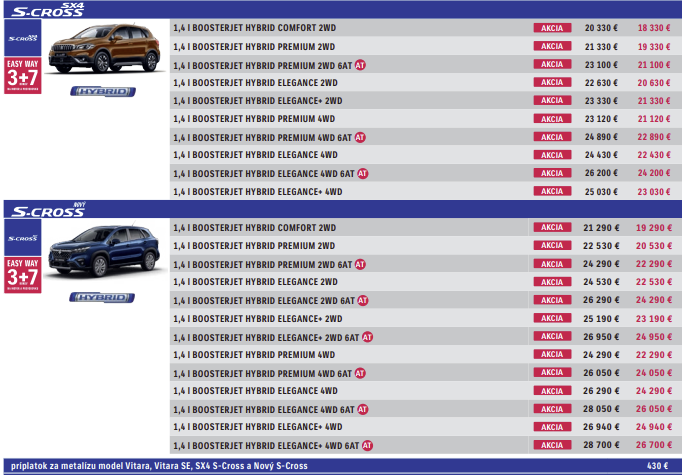Click the AT badge on the 26 200 € row
Screen dimensions: 682x475
(x=363, y=173)
